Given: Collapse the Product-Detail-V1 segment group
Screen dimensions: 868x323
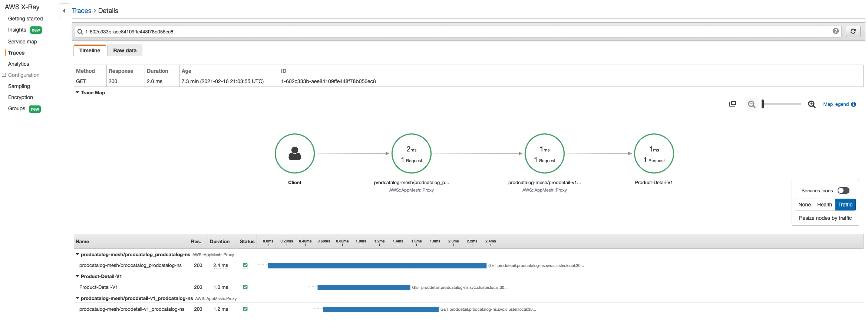Looking at the screenshot, I should [x=77, y=276].
